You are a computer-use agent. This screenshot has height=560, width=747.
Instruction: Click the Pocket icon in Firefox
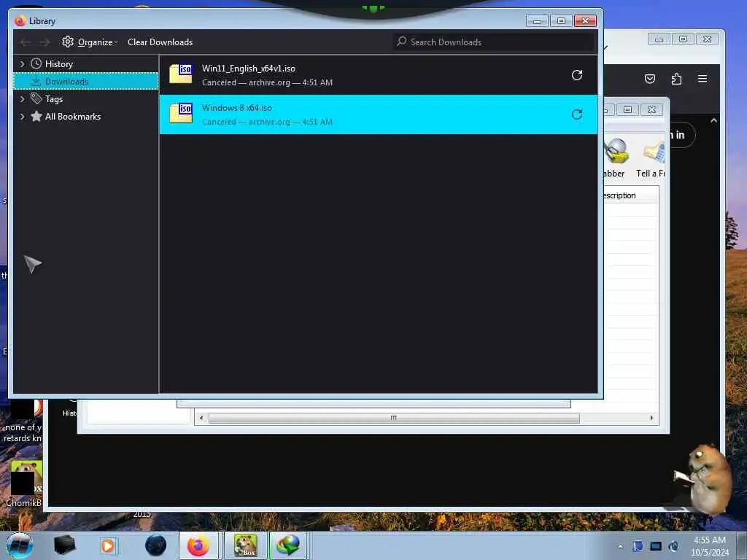(x=650, y=79)
